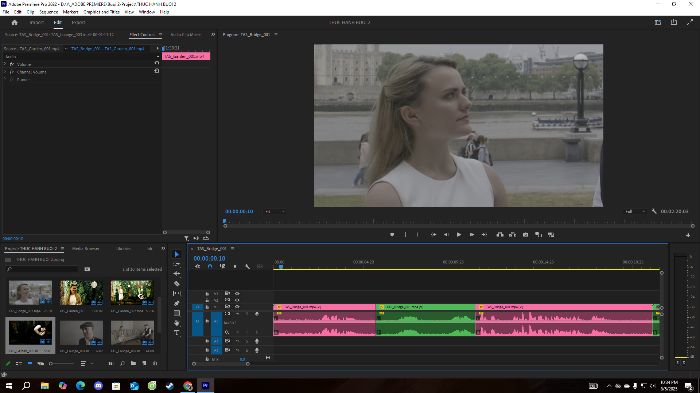Select the Track Select Forward tool
Image resolution: width=700 pixels, height=393 pixels.
177,264
